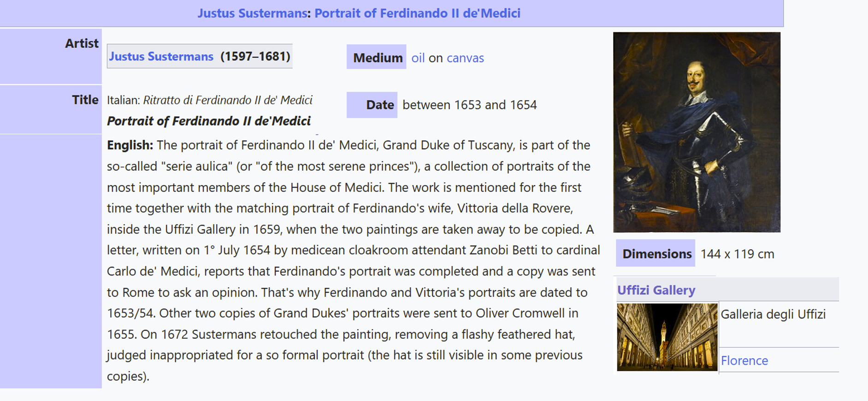
Task: Click the 'Galleria degli Uffizi' institution name
Action: (x=773, y=314)
